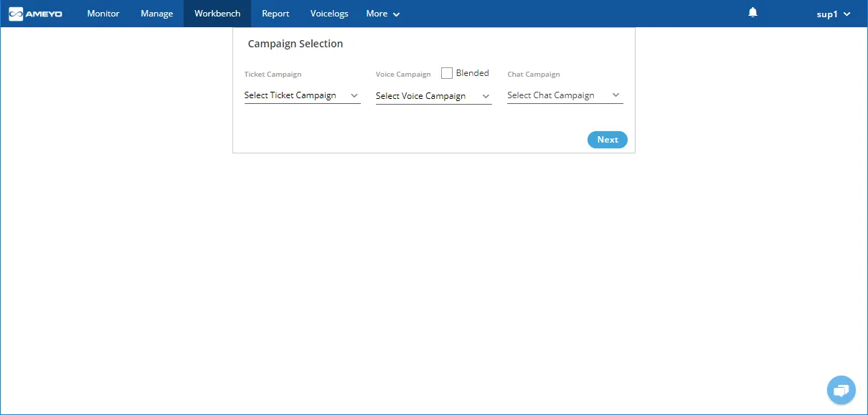This screenshot has height=415, width=868.
Task: Click the Voice Campaign label
Action: point(403,75)
